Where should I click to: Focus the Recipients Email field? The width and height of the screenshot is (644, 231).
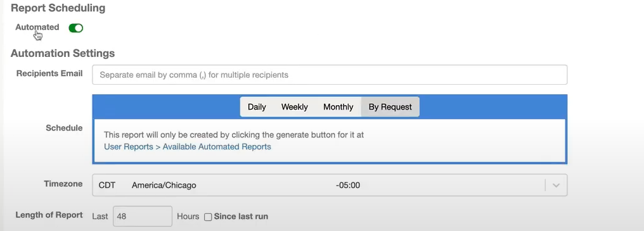[330, 75]
